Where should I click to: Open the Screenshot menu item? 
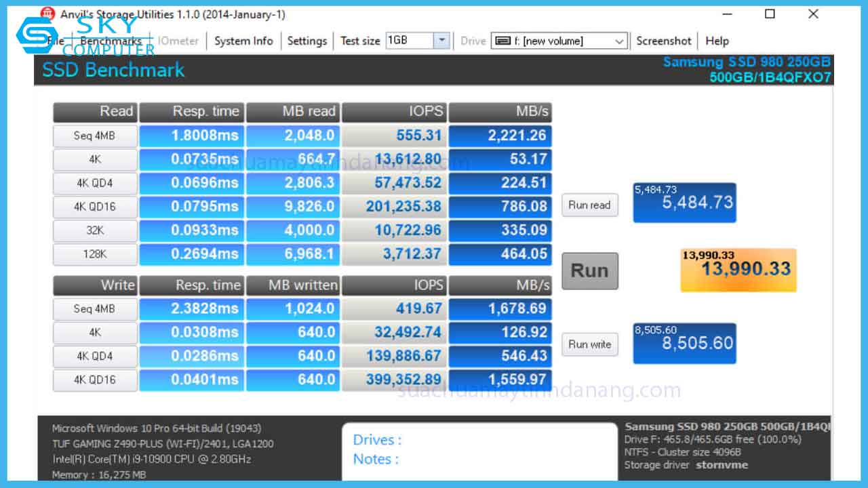pyautogui.click(x=664, y=41)
